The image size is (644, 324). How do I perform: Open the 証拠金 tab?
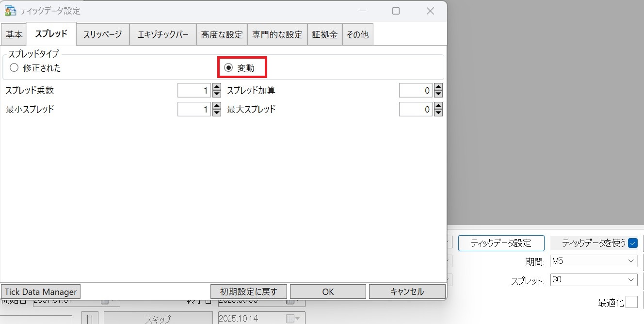pyautogui.click(x=324, y=34)
